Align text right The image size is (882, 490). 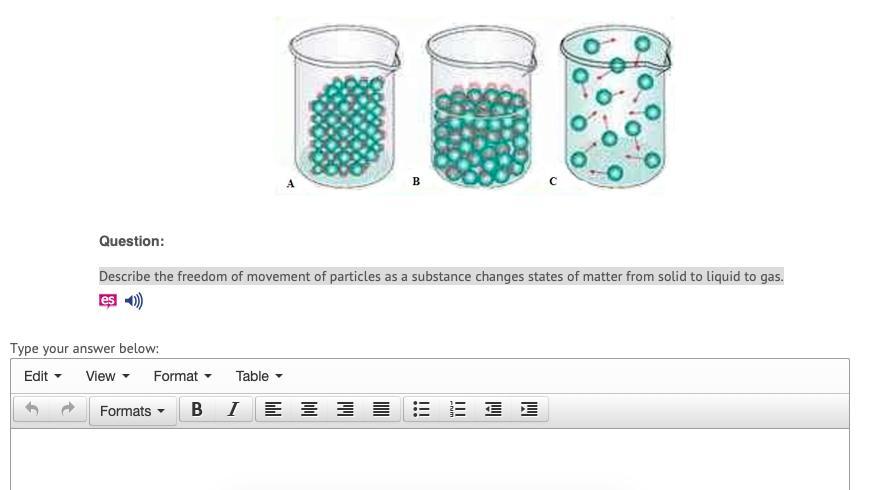345,410
